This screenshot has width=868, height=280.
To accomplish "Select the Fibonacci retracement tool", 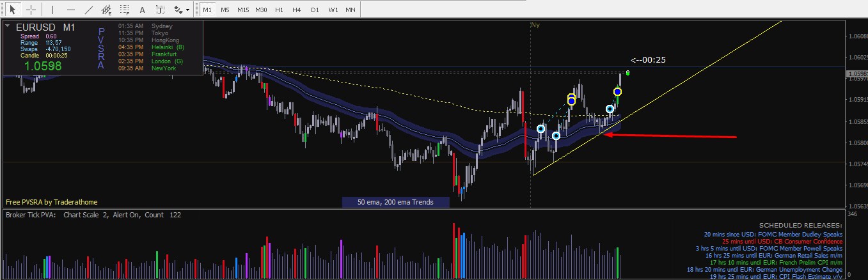I will [124, 10].
